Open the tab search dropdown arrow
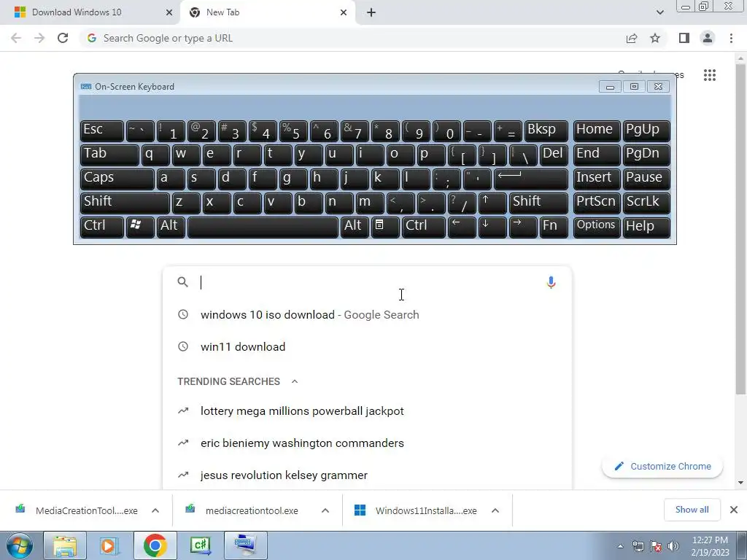Image resolution: width=747 pixels, height=560 pixels. [x=659, y=12]
